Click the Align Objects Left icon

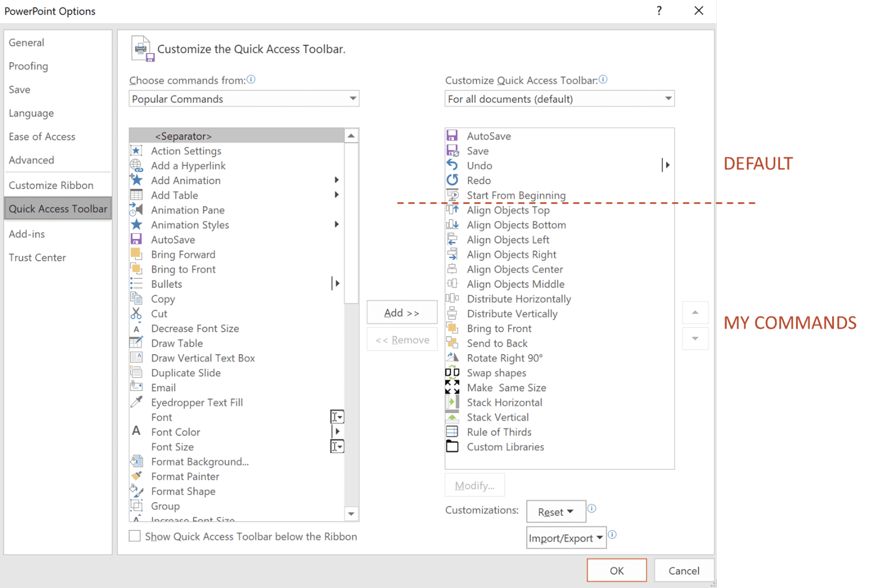pos(452,240)
